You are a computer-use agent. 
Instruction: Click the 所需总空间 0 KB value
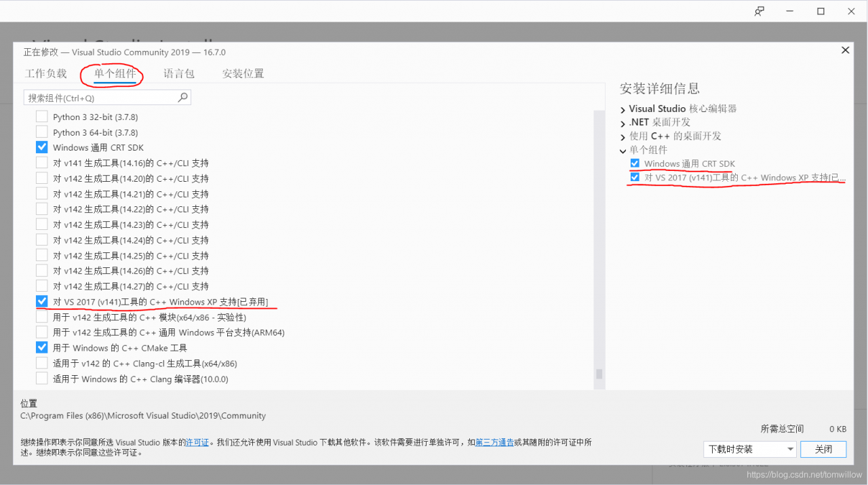point(837,429)
